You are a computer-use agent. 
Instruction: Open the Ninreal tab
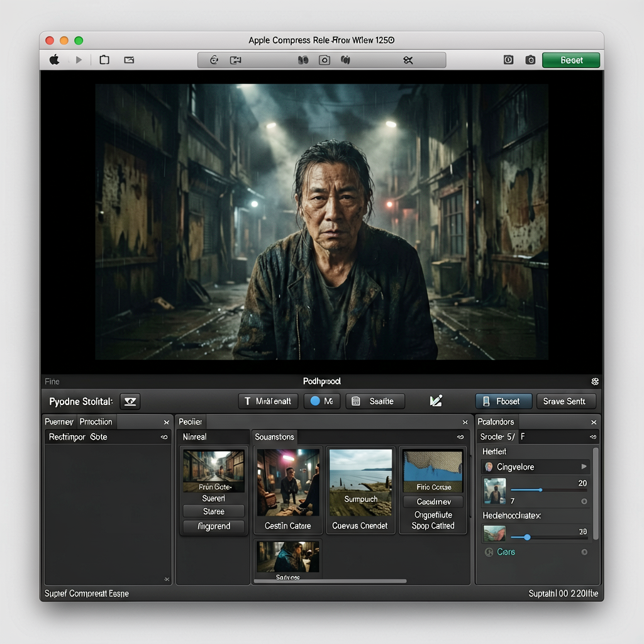click(195, 437)
